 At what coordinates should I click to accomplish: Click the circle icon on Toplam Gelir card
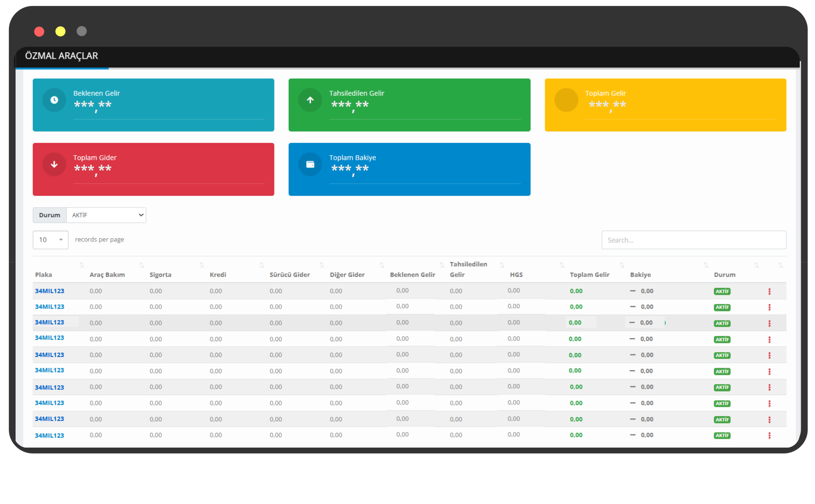click(x=566, y=100)
